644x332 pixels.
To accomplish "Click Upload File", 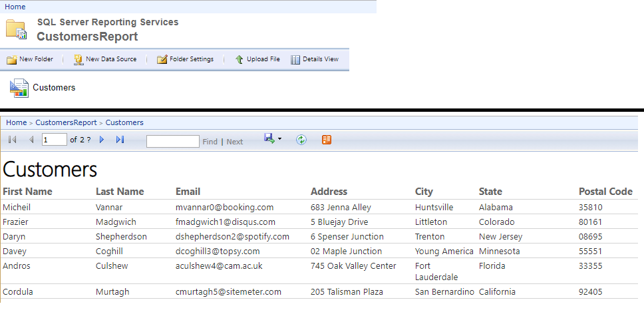I will tap(257, 59).
